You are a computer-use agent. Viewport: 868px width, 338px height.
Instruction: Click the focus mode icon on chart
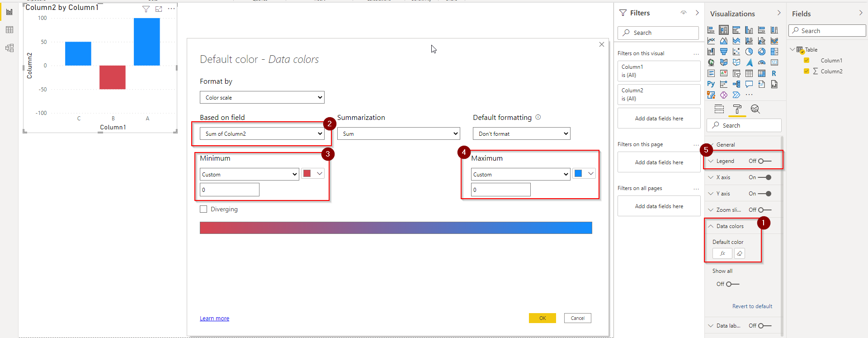tap(159, 9)
